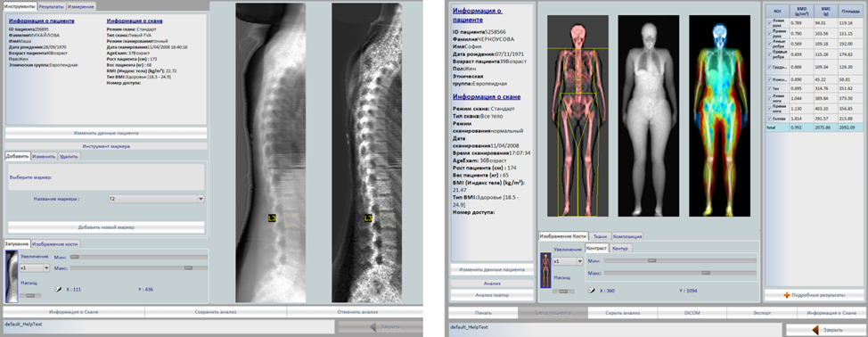Click the eraser icon beside X : 360
Image resolution: width=868 pixels, height=337 pixels.
(592, 290)
